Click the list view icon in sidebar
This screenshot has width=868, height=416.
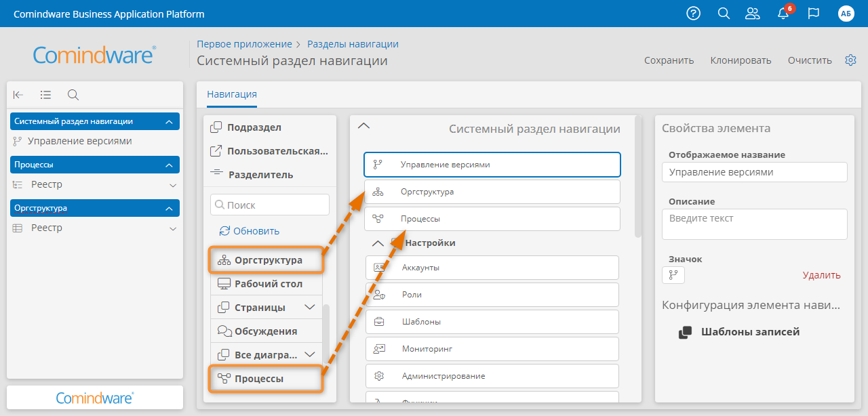(x=45, y=95)
